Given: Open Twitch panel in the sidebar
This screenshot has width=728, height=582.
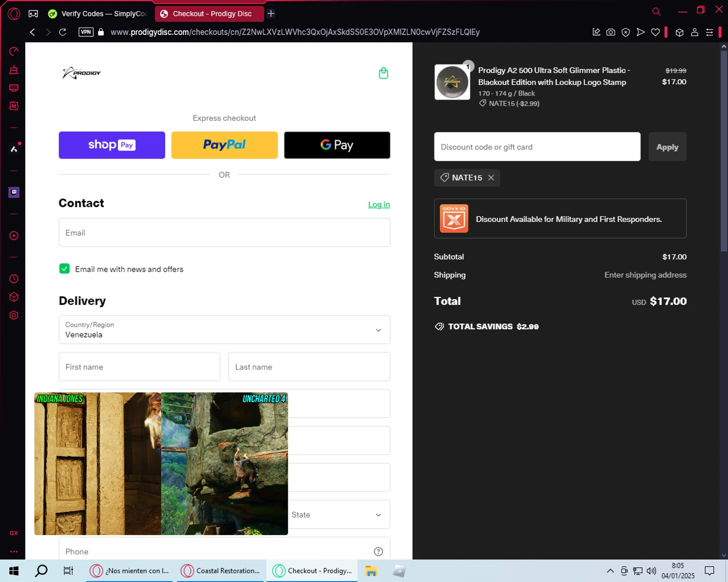Looking at the screenshot, I should (14, 193).
